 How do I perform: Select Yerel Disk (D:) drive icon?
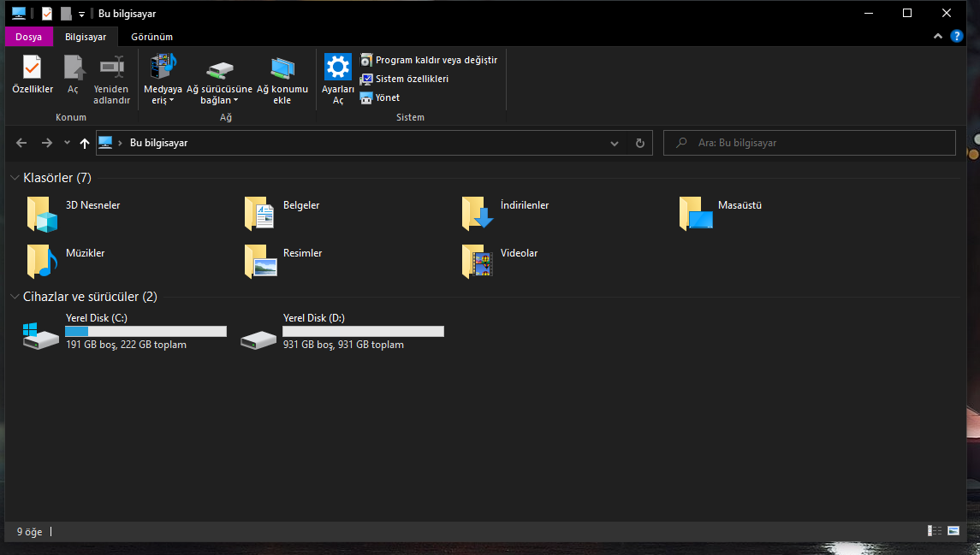pyautogui.click(x=258, y=339)
